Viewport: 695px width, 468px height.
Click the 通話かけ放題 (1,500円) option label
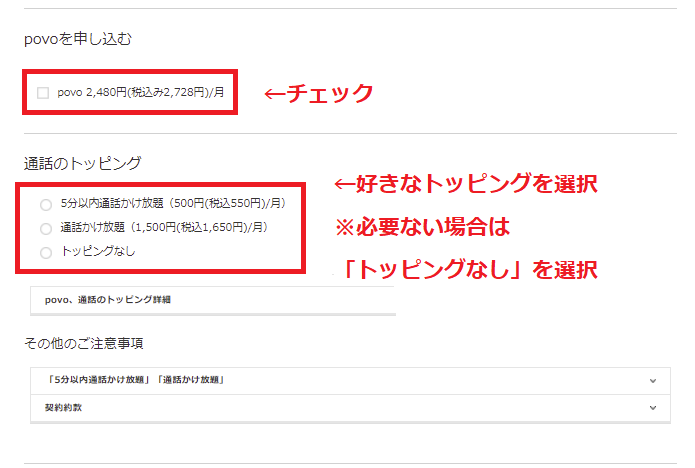163,227
